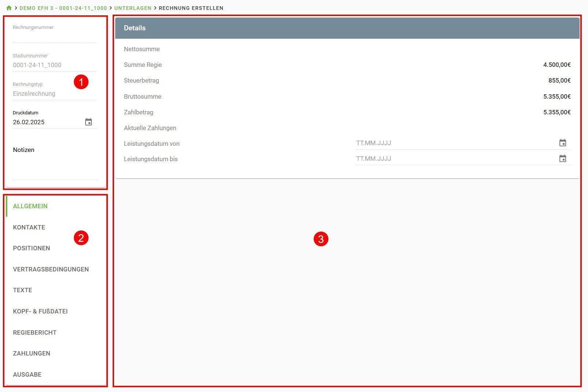Screen dimensions: 588x392
Task: Select the Allgemein tab
Action: [x=30, y=206]
